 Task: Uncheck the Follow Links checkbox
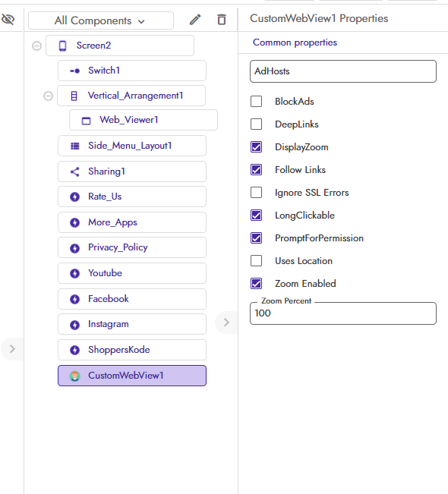[x=257, y=170]
